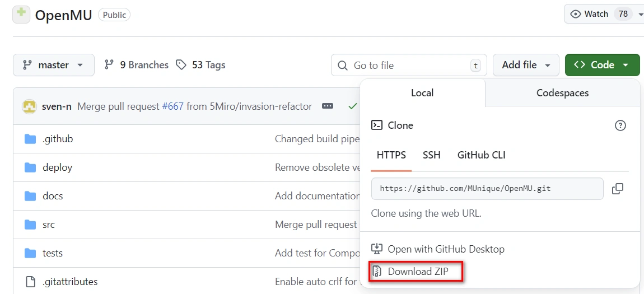Toggle the green Code dropdown button
The height and width of the screenshot is (294, 644).
click(602, 65)
